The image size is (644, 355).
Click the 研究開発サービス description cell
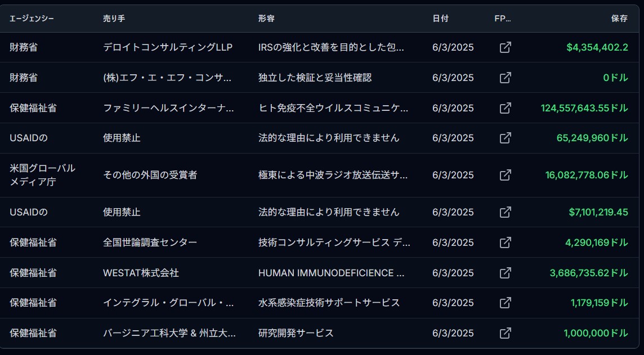click(x=296, y=333)
